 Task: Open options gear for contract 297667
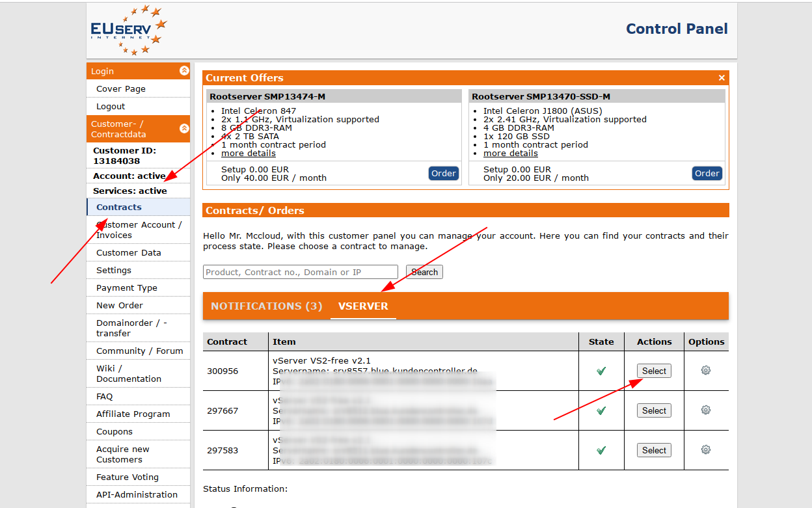[706, 410]
